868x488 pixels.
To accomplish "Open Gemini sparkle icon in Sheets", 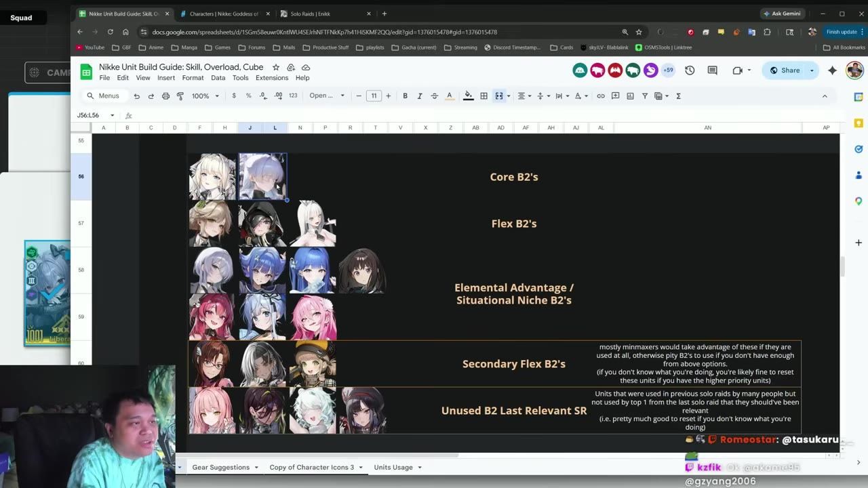I will [x=832, y=70].
